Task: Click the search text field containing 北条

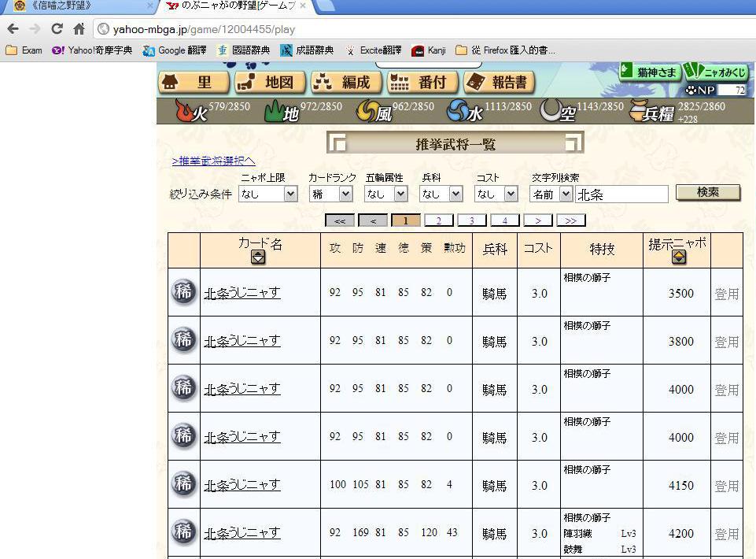Action: [621, 194]
